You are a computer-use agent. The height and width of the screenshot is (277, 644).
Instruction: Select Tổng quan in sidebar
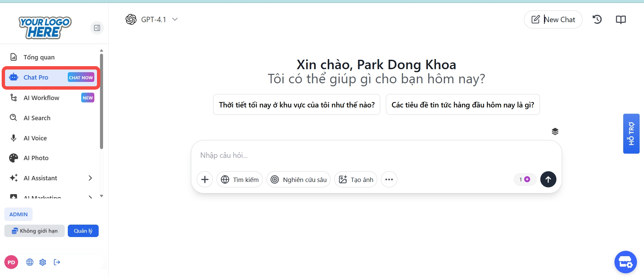coord(39,57)
